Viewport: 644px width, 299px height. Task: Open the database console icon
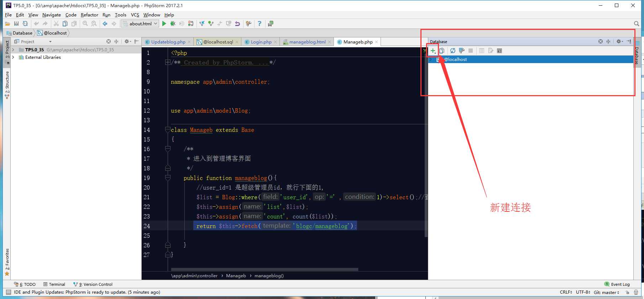499,51
